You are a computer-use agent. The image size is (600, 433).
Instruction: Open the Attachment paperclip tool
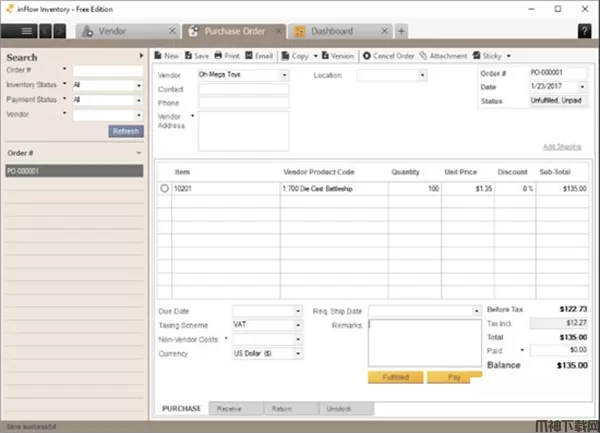pyautogui.click(x=443, y=56)
